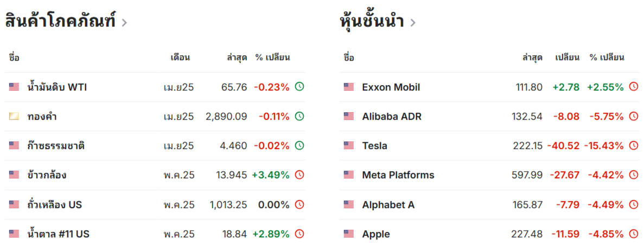This screenshot has height=246, width=644.
Task: Click the red clock icon in Alphabet A row
Action: tap(634, 204)
